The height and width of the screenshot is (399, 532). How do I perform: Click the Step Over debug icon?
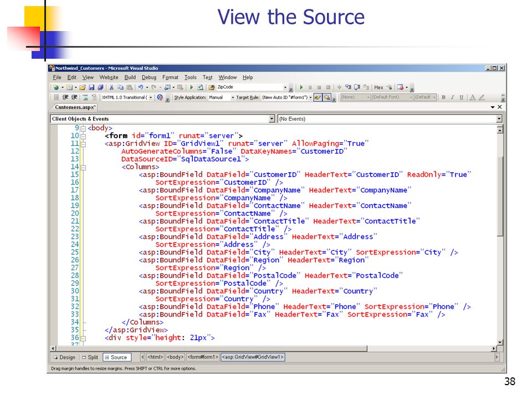(x=357, y=87)
